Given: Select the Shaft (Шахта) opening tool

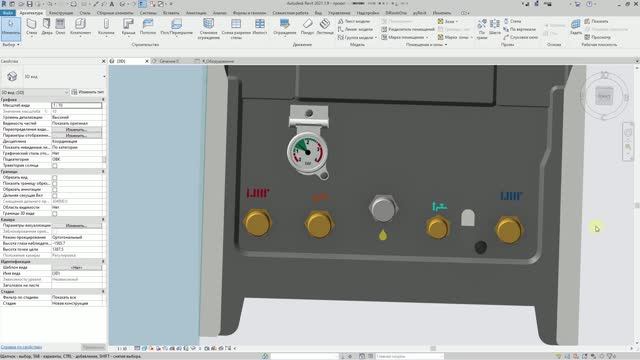Looking at the screenshot, I should click(495, 27).
